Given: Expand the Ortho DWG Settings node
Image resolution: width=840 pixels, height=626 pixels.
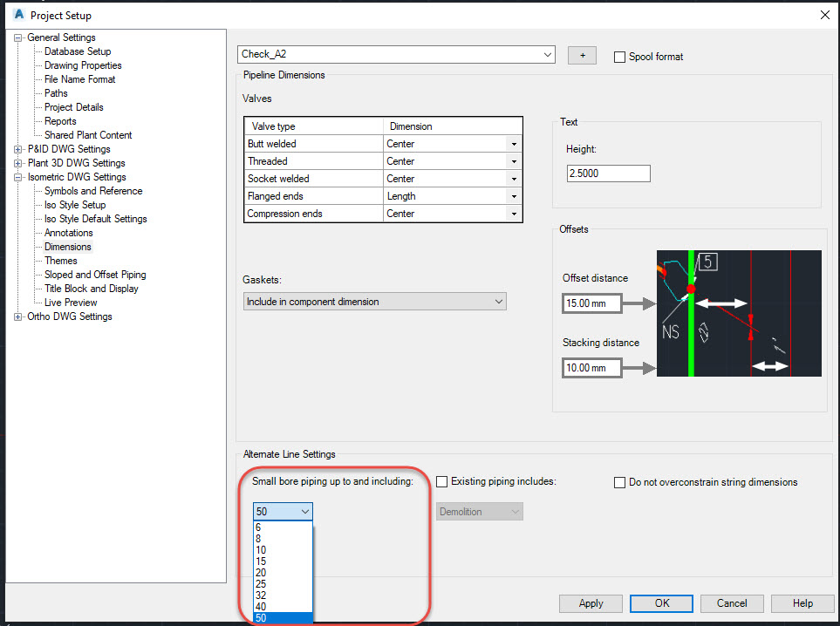Looking at the screenshot, I should [x=17, y=317].
